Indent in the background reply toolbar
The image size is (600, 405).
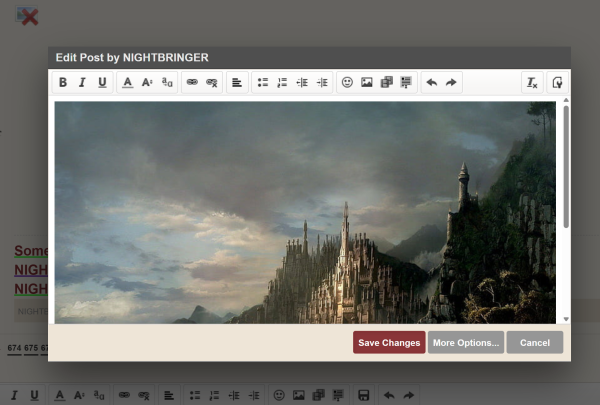[254, 395]
